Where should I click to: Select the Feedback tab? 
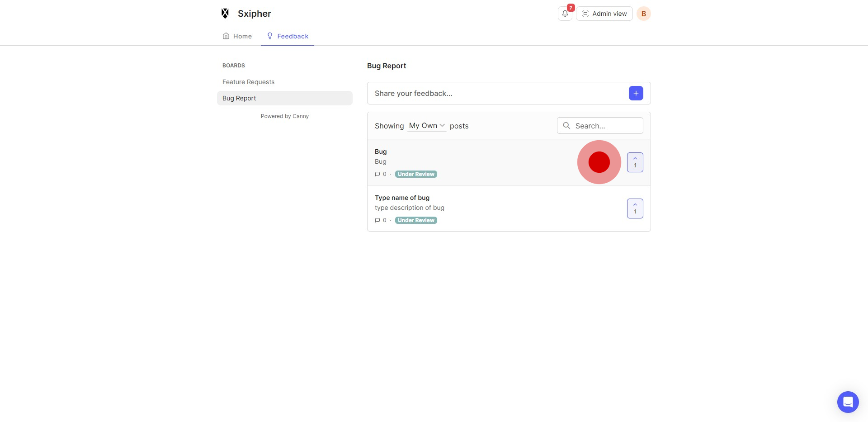tap(288, 36)
